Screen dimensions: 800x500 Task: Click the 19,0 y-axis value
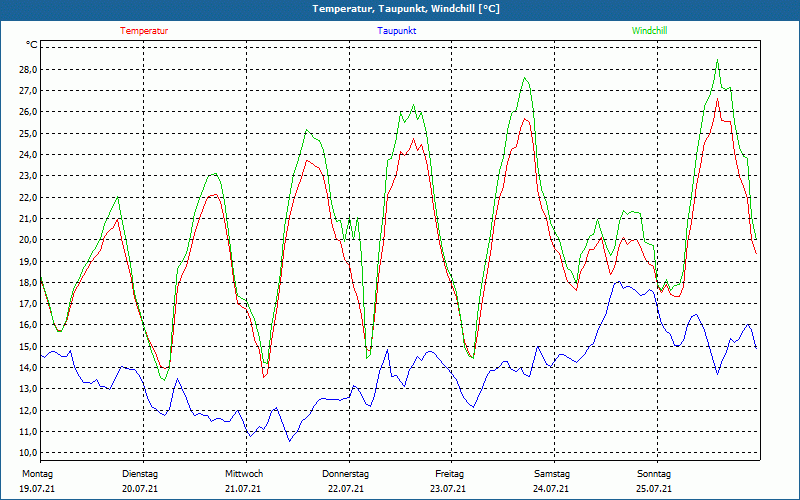28,261
